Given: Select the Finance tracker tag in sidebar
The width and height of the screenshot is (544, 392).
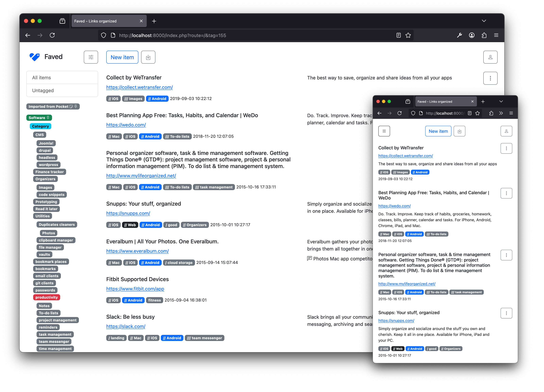Looking at the screenshot, I should click(x=49, y=172).
